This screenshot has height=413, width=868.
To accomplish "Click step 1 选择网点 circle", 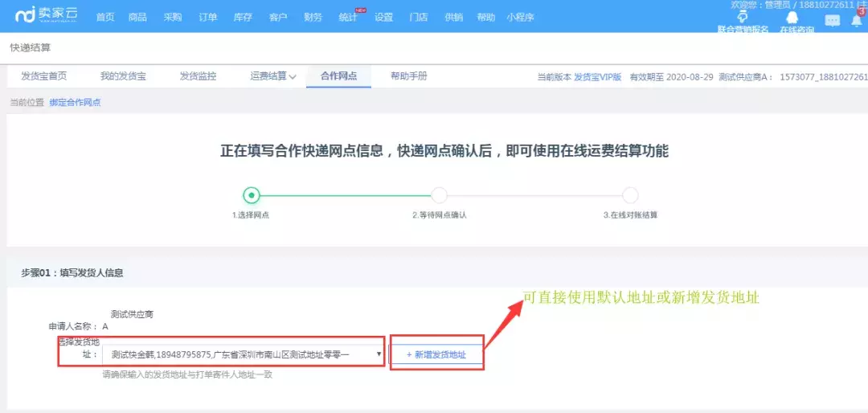I will [252, 195].
